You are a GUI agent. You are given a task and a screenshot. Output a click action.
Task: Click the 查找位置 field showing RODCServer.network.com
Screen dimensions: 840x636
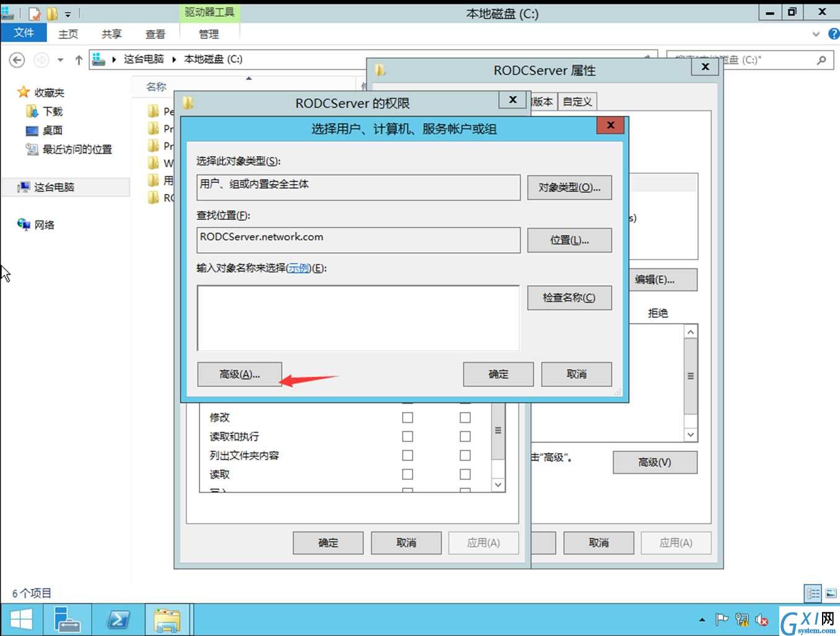[x=358, y=240]
